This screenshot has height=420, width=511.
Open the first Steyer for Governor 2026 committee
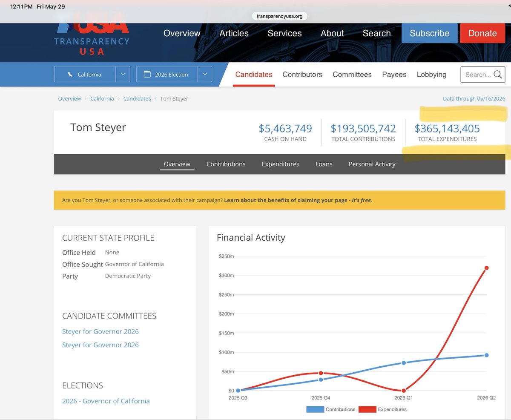coord(100,331)
